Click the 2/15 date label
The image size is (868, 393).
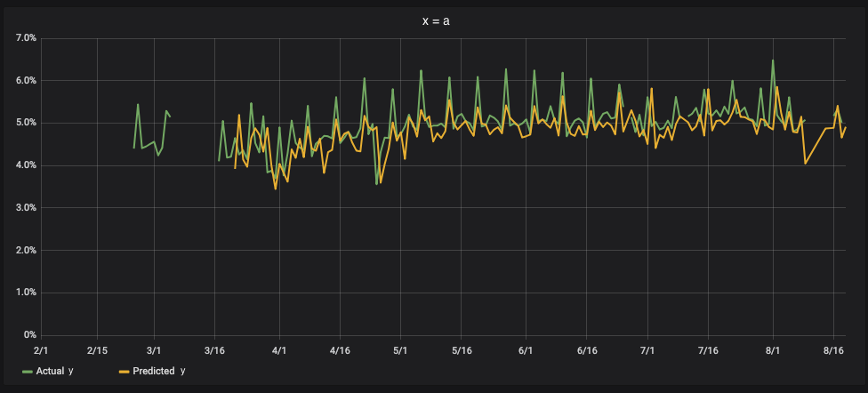(98, 351)
